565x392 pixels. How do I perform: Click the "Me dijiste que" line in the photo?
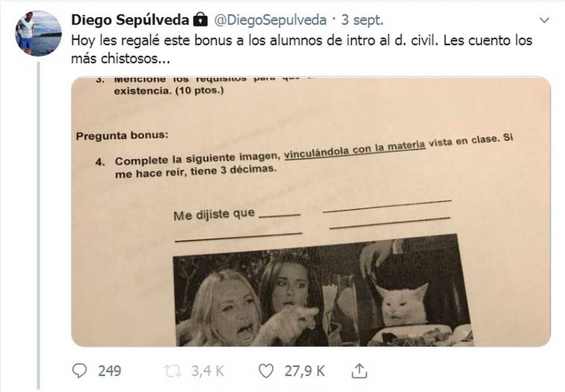[x=214, y=215]
